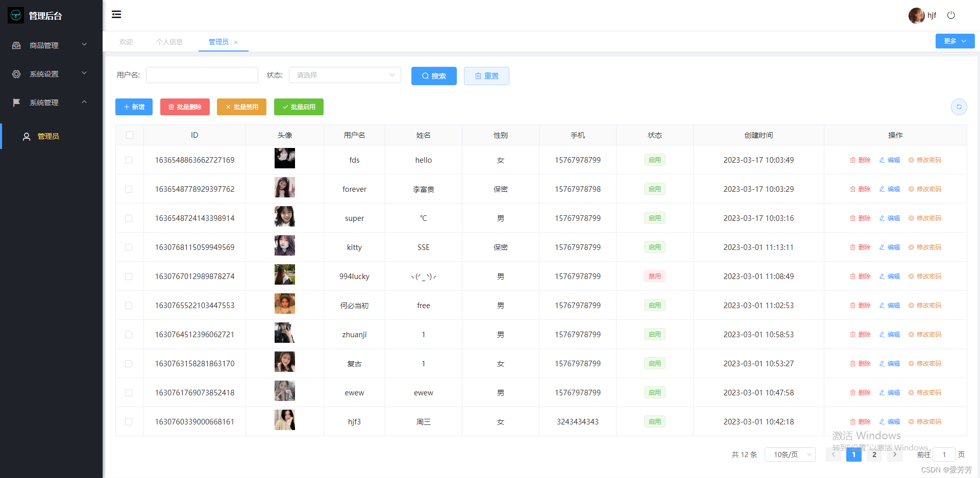Screen dimensions: 980x478
Task: Click the power logout icon
Action: click(951, 15)
